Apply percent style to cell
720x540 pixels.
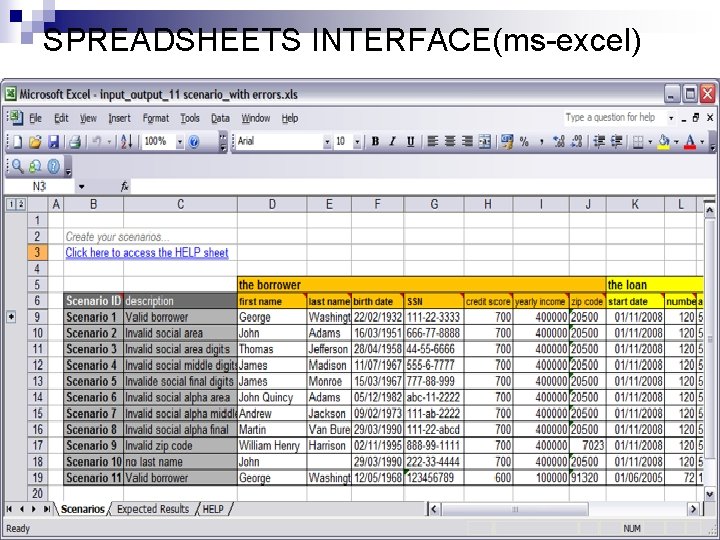524,141
